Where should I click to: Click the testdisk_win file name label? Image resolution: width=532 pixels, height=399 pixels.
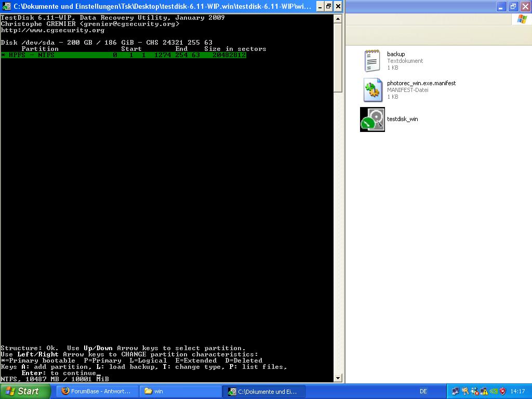pyautogui.click(x=403, y=119)
